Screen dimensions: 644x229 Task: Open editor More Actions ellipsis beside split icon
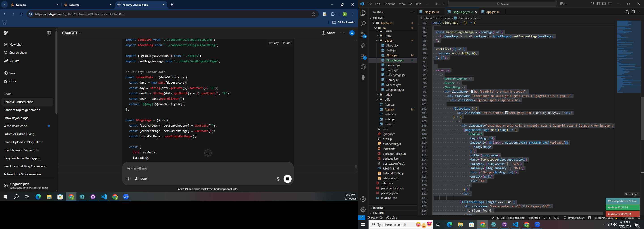pyautogui.click(x=639, y=12)
